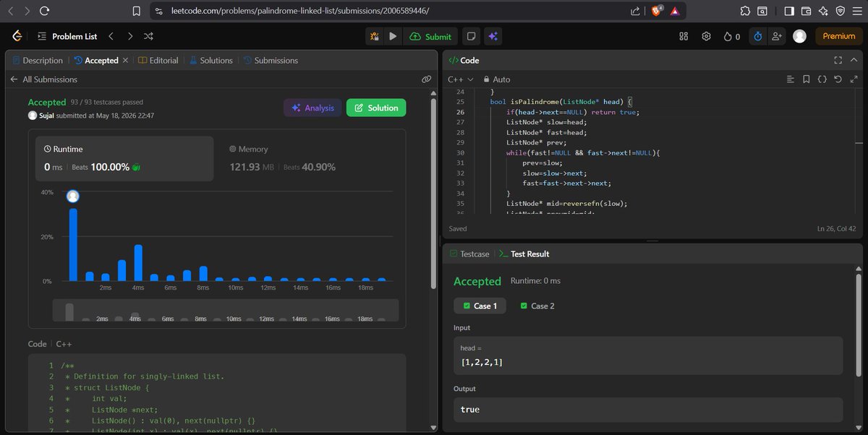Open the curly braces snippet icon
The height and width of the screenshot is (435, 868).
[822, 79]
